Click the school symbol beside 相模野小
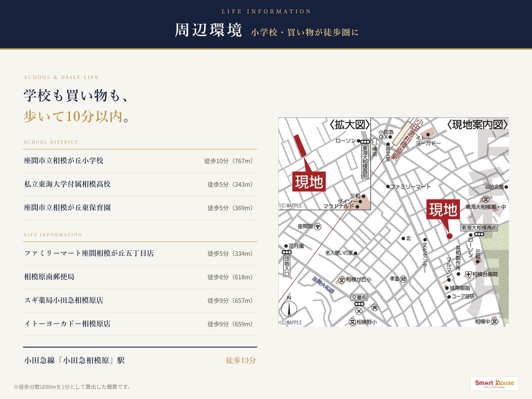Screen dimensions: 532x399 tap(352, 322)
